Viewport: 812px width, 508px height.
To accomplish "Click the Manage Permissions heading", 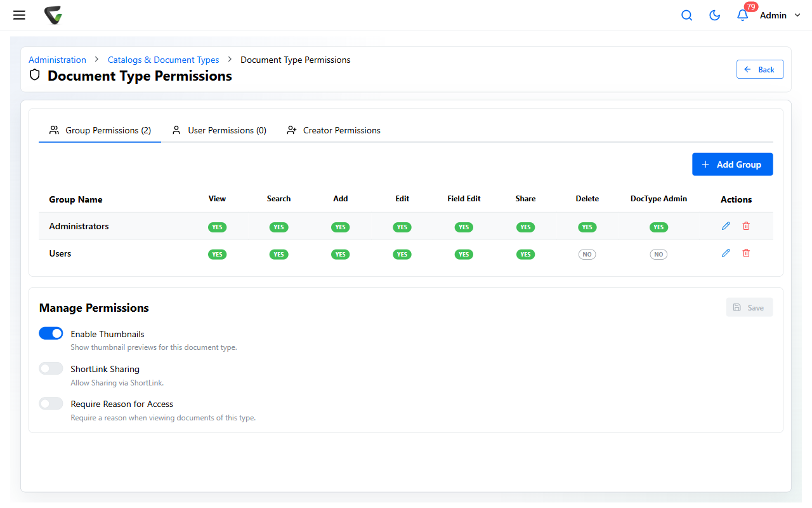I will point(94,308).
